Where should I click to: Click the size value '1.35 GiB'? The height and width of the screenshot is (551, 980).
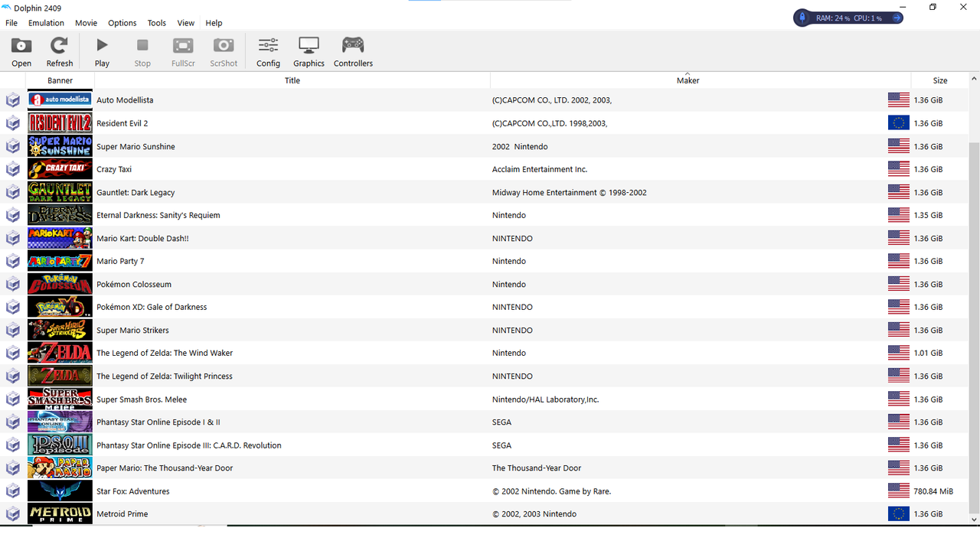tap(928, 216)
